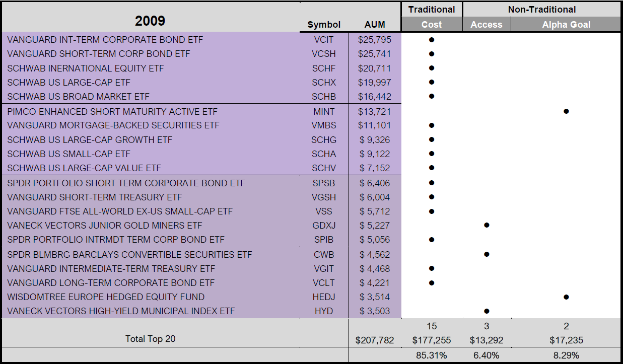Click the Traditional header cell

coord(432,10)
